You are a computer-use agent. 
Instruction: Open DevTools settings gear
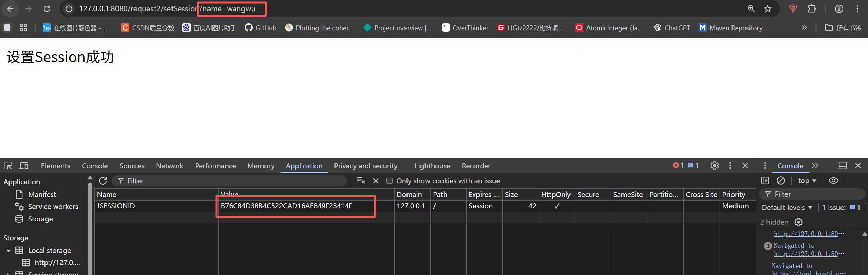point(715,166)
